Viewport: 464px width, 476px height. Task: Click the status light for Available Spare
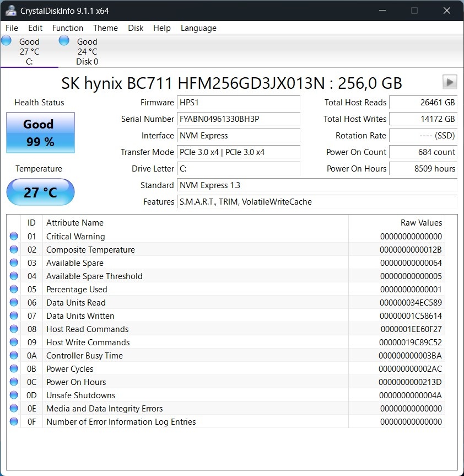tap(13, 263)
